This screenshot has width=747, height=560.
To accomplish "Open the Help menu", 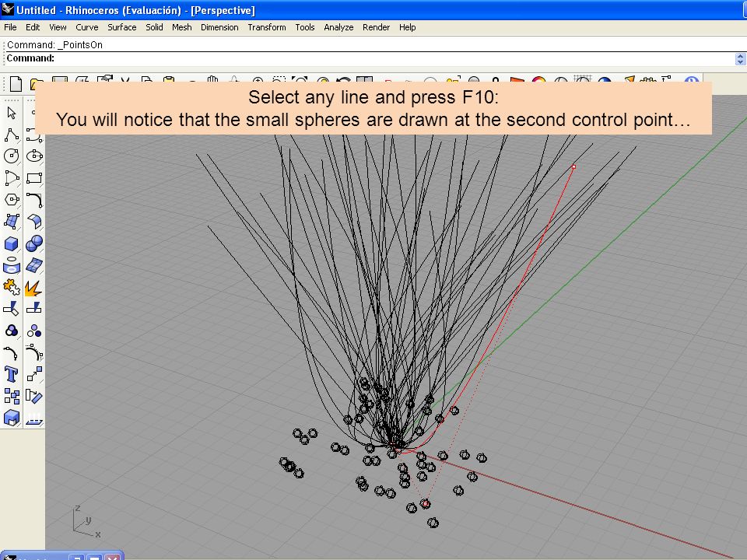I will tap(407, 27).
